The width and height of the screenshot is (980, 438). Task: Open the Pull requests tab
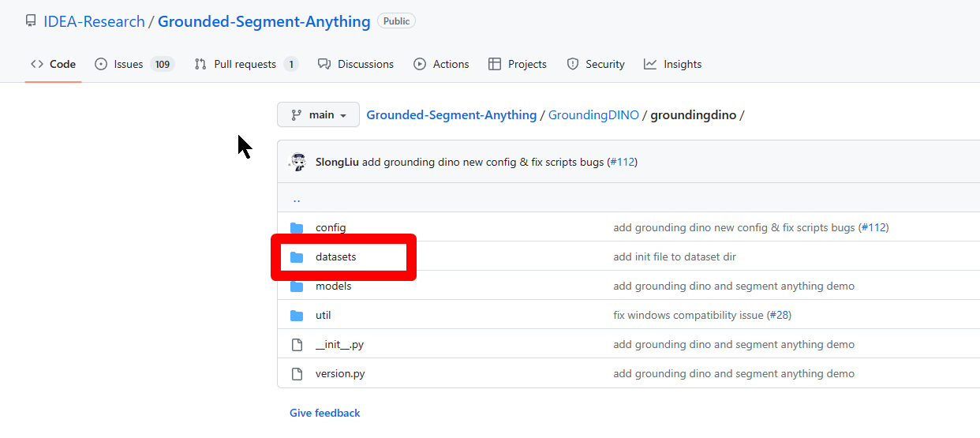246,64
